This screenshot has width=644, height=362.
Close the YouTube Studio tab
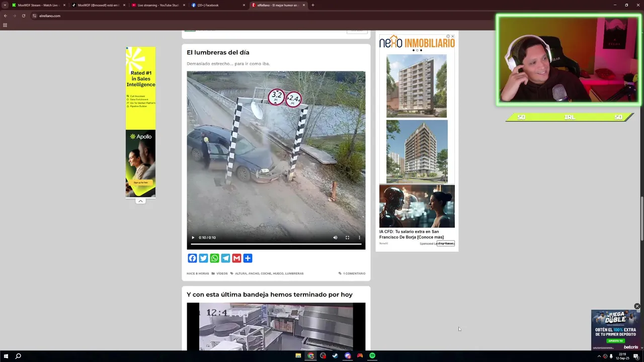tap(184, 5)
